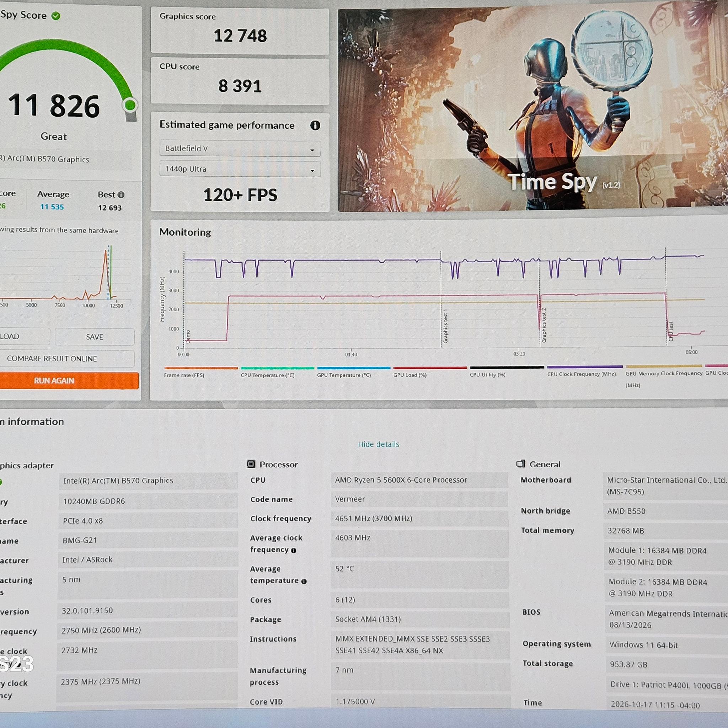The width and height of the screenshot is (728, 728).
Task: Toggle CPU Clock Frequency legend swatch
Action: click(x=585, y=366)
